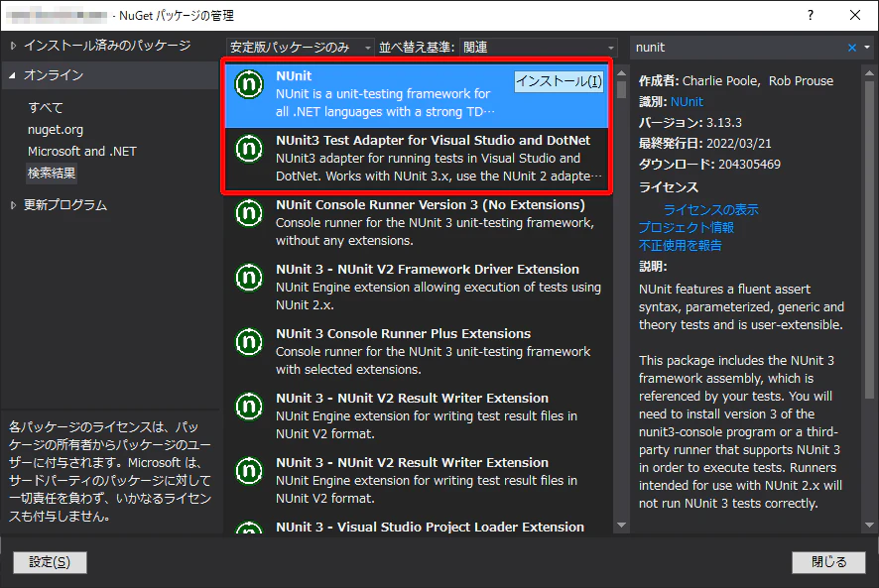This screenshot has height=588, width=879.
Task: Click the NUnit package icon in first row
Action: [x=249, y=84]
